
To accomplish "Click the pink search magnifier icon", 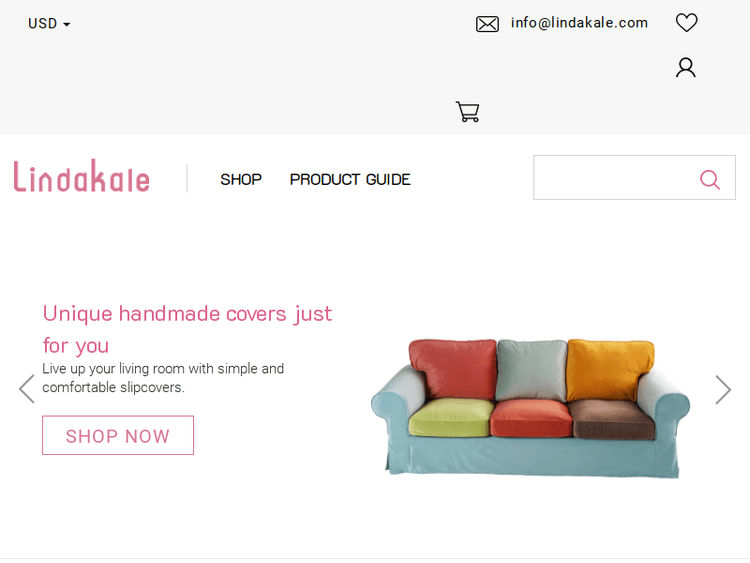I will (x=710, y=180).
